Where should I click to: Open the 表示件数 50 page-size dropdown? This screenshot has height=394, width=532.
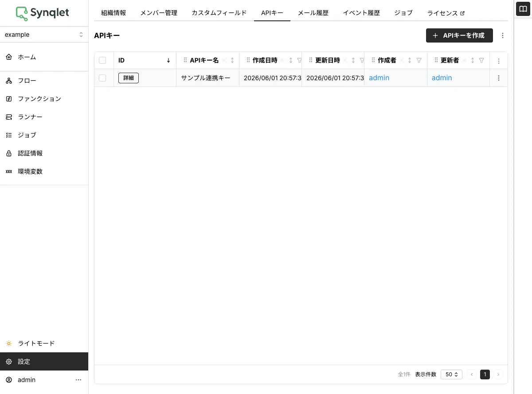pos(451,374)
